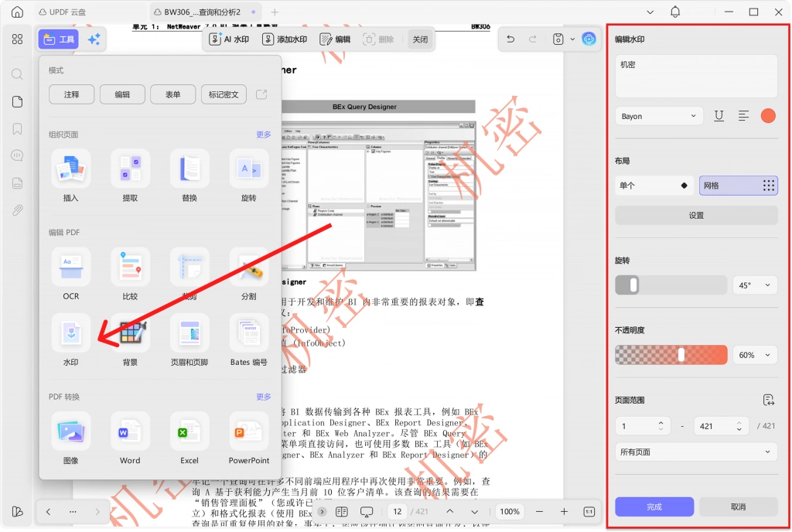Convert PDF to Word
This screenshot has width=792, height=532.
[x=130, y=439]
